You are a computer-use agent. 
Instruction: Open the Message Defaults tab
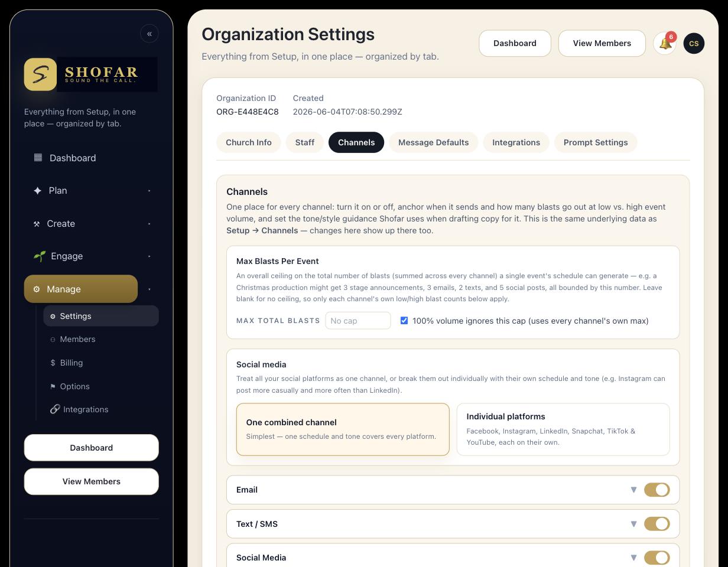pos(433,142)
